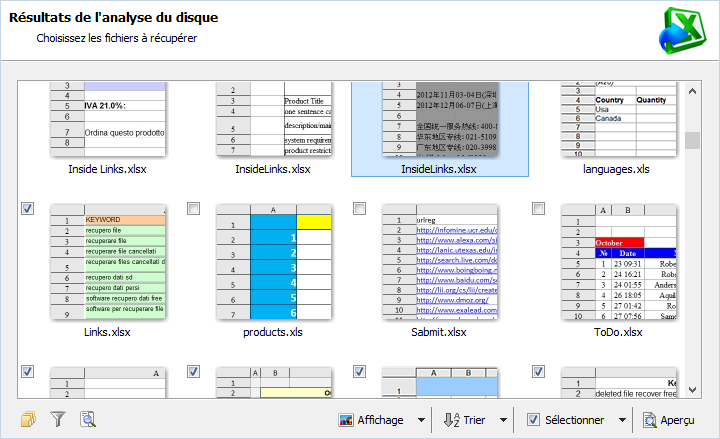Select bottom-row blank thumbnail with column A
Viewport: 720px width, 439px height.
(x=107, y=383)
